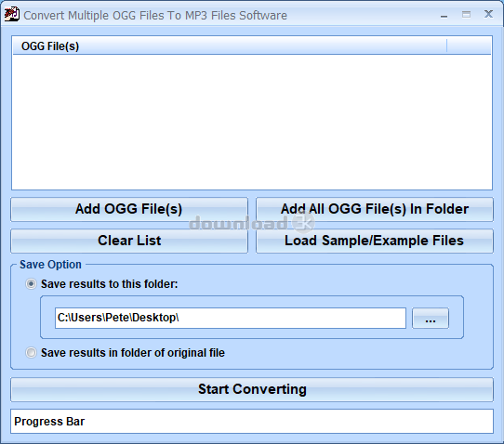Add OGG File(s) to the list
This screenshot has width=504, height=444.
coord(129,209)
